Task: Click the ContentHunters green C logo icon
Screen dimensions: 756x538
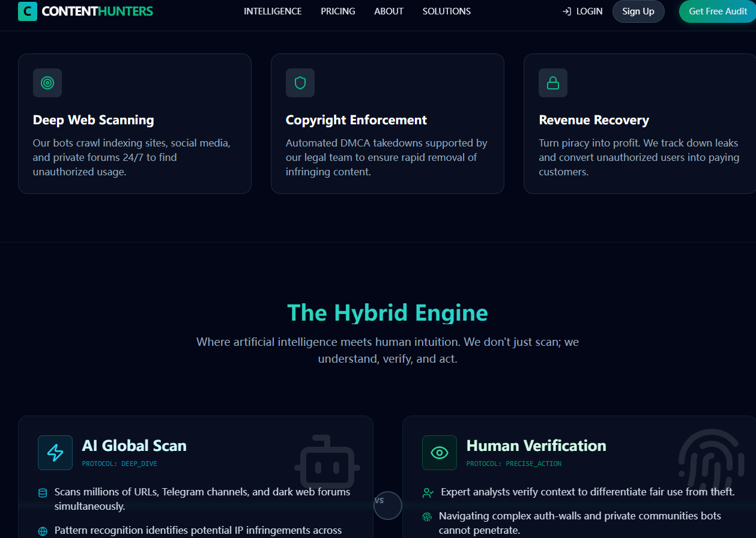Action: (28, 11)
